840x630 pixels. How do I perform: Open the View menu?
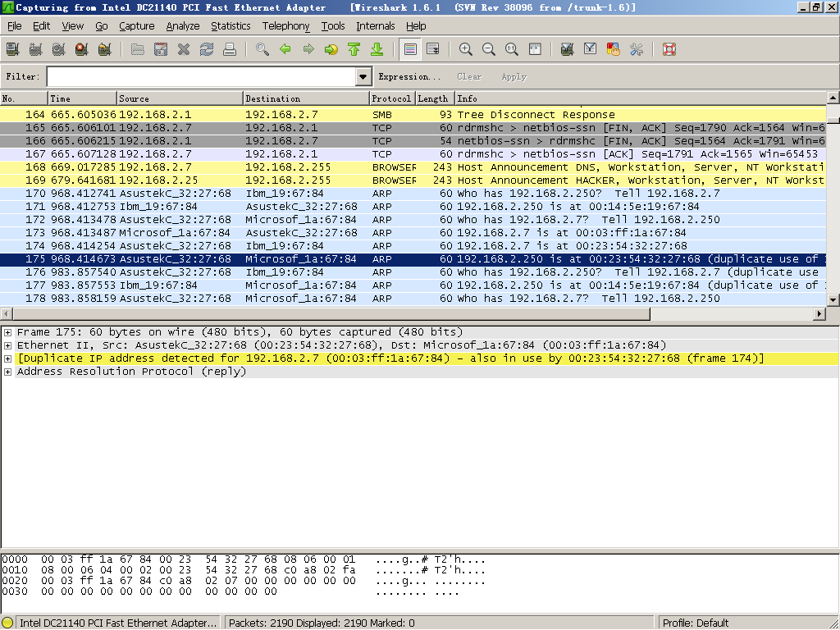(x=72, y=25)
